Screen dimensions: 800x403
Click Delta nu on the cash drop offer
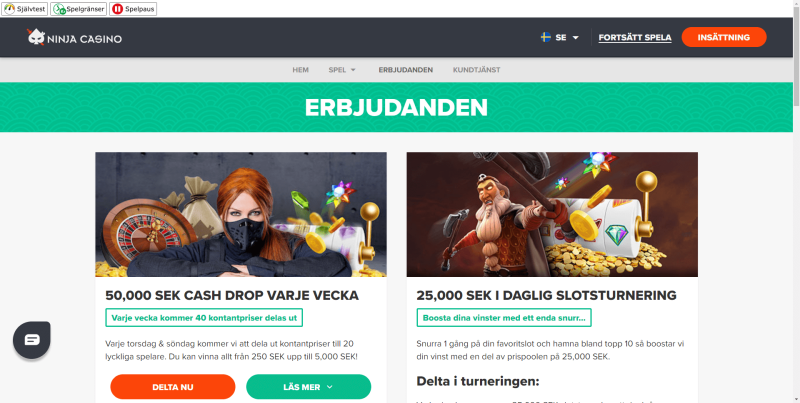click(173, 387)
